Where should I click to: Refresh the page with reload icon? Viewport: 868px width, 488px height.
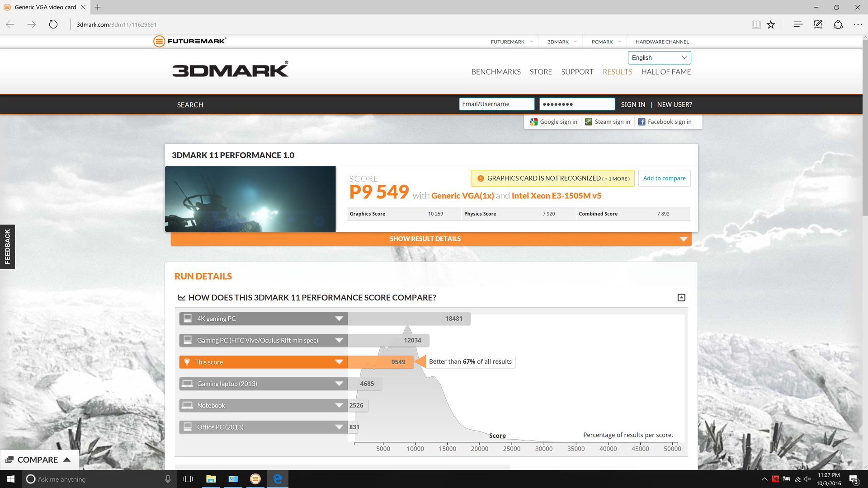pos(53,24)
